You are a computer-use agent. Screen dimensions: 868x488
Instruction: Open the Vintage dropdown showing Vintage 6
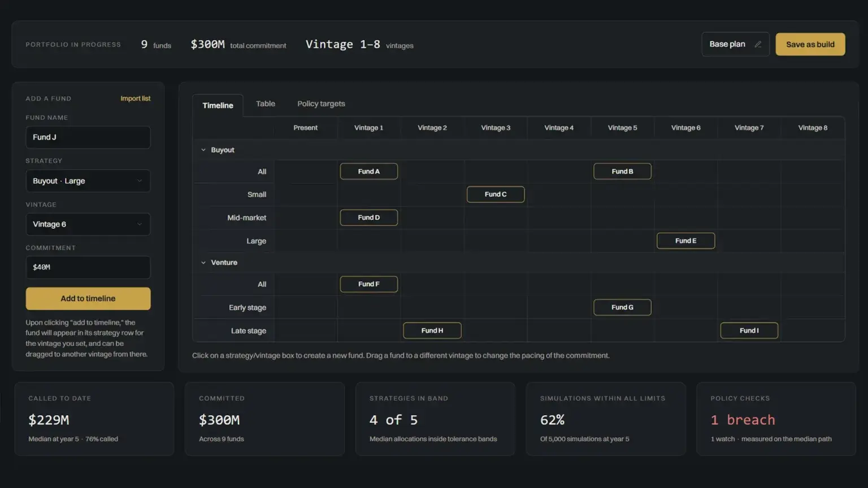click(88, 224)
